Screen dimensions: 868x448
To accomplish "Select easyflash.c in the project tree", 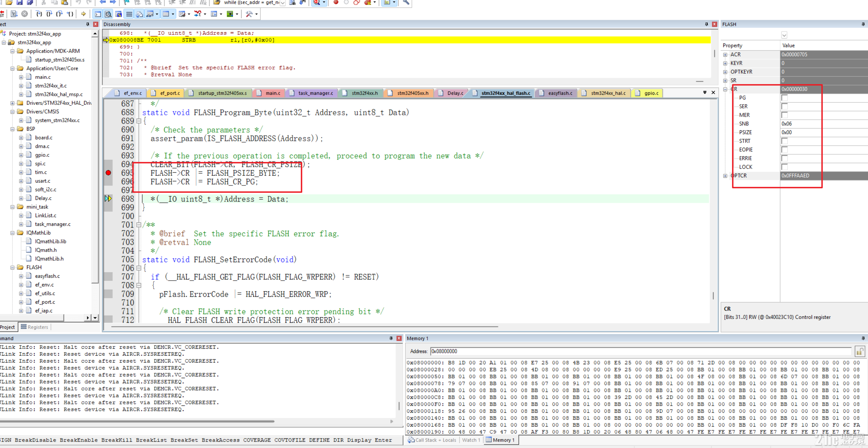I will pyautogui.click(x=47, y=276).
